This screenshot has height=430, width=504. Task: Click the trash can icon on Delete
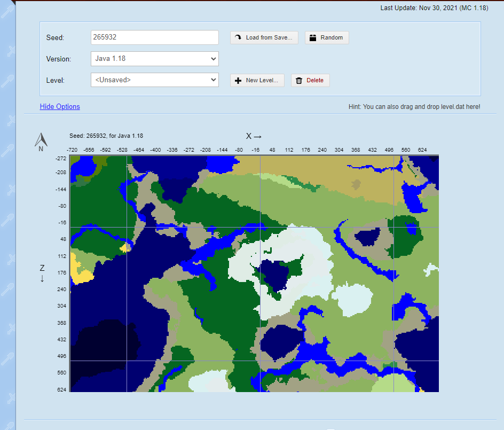[x=299, y=80]
